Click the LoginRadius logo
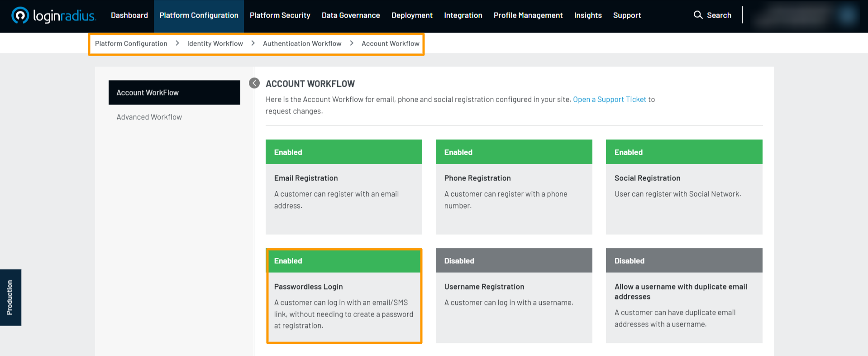Viewport: 868px width, 356px height. point(53,15)
